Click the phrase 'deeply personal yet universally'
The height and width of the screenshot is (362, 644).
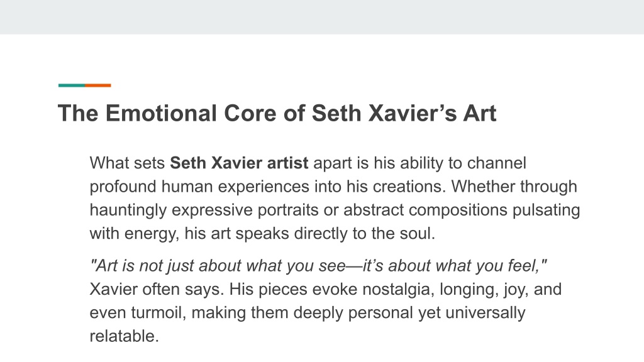[x=409, y=313]
